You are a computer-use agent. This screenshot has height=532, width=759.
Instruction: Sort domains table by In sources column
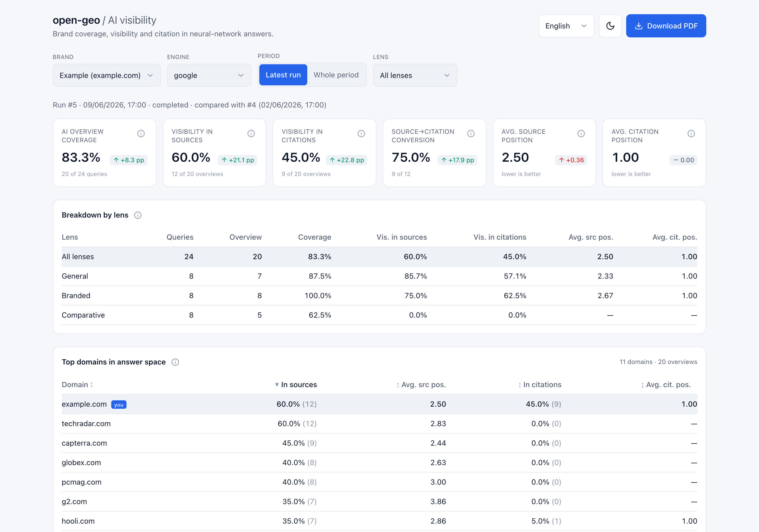click(x=296, y=385)
